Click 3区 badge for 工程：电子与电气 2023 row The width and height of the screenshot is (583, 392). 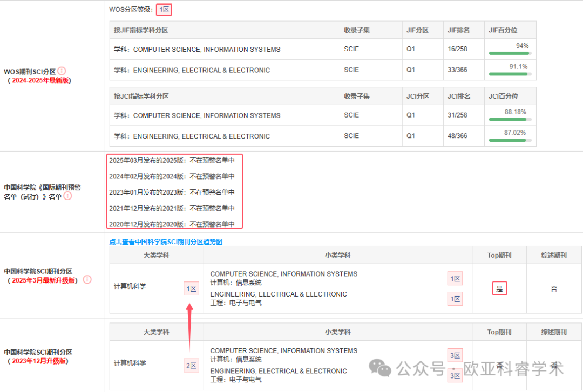tap(455, 376)
